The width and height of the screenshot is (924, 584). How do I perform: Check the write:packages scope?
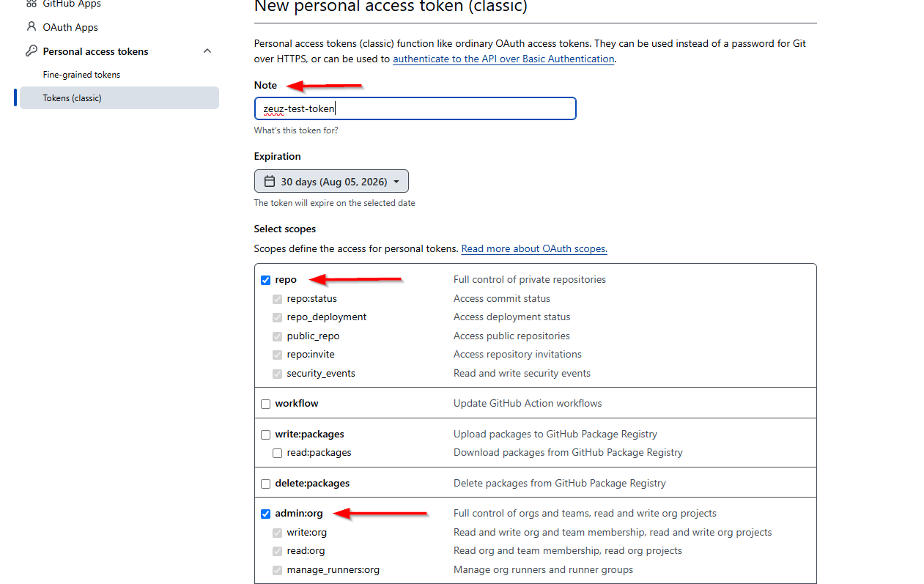click(x=266, y=435)
